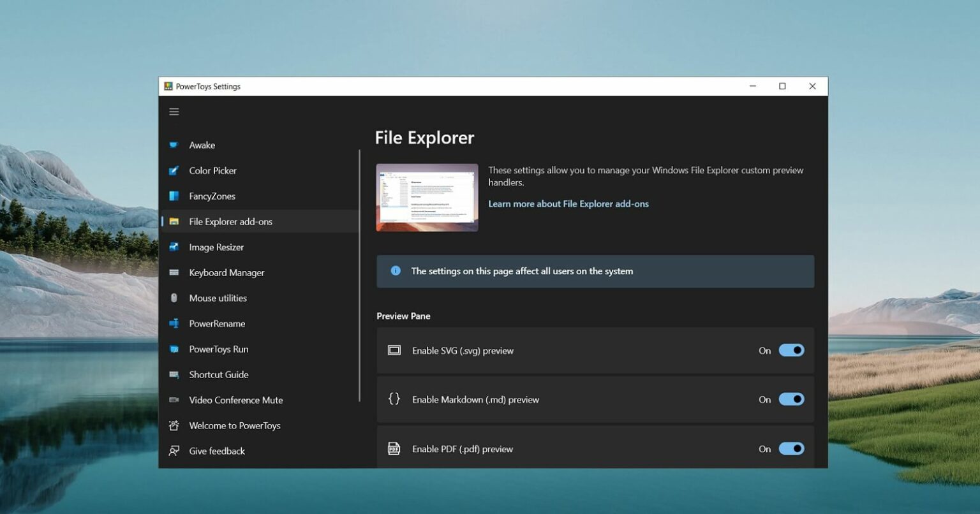Open Learn more about File Explorer add-ons

tap(568, 203)
